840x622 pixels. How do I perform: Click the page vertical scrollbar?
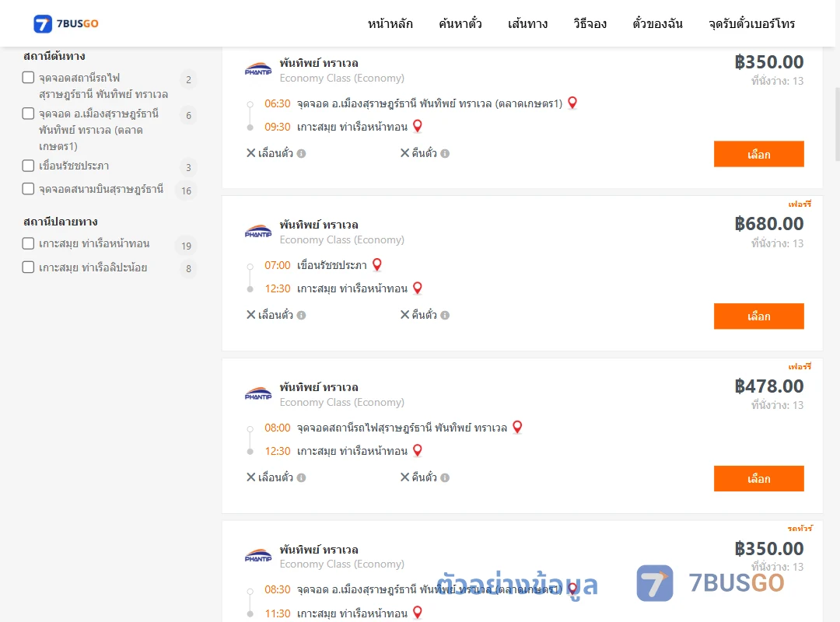click(x=838, y=124)
